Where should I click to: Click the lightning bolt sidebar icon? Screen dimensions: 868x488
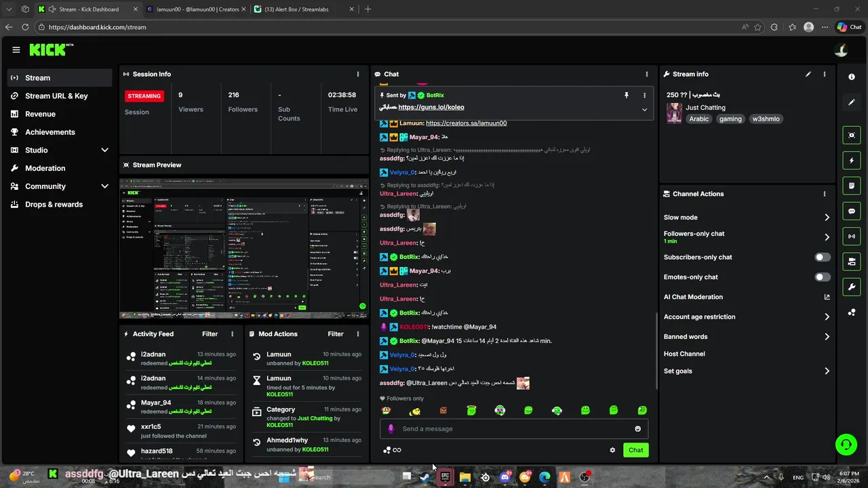click(x=852, y=161)
